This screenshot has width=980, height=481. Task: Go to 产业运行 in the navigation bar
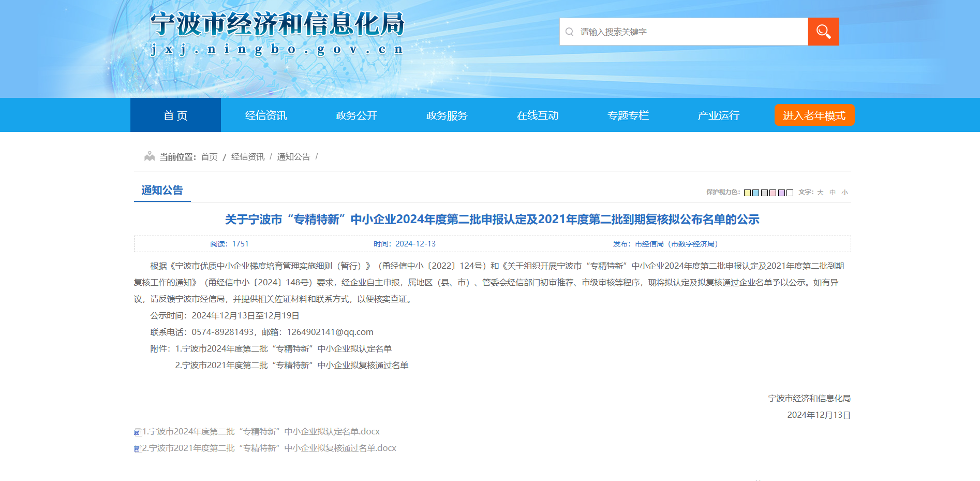coord(718,115)
